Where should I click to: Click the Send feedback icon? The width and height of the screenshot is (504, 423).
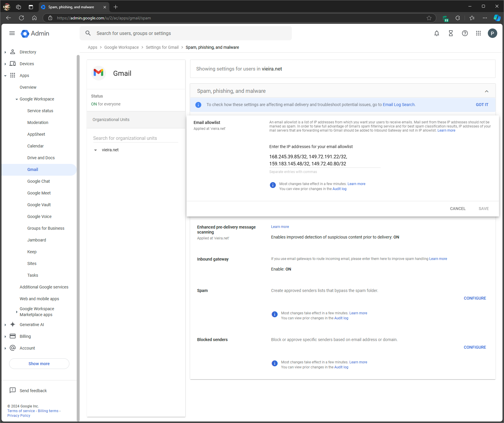[13, 390]
